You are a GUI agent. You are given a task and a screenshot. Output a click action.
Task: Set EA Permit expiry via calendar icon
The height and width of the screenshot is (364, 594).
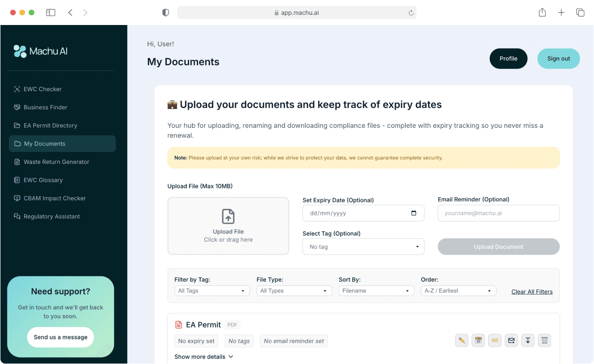478,341
